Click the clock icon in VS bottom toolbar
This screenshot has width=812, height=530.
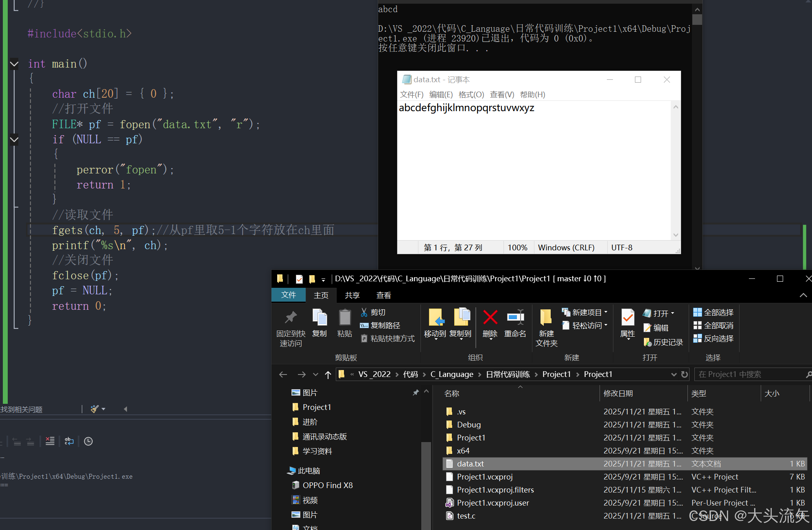pyautogui.click(x=88, y=441)
